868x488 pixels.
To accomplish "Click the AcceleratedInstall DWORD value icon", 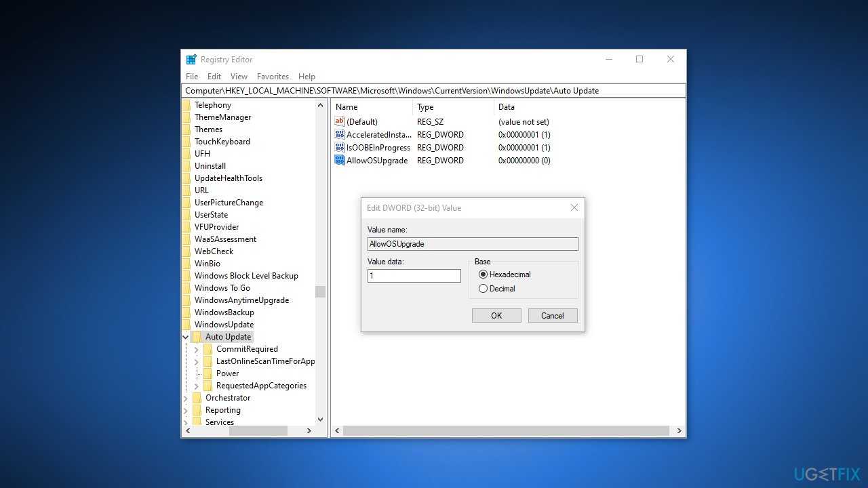I will [340, 135].
